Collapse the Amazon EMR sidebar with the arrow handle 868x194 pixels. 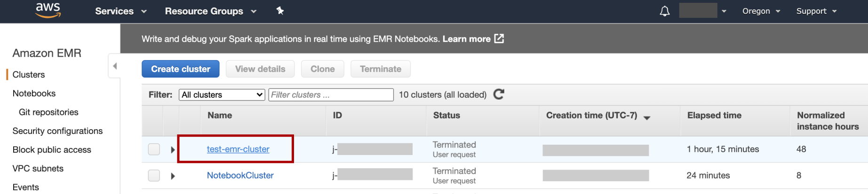click(x=114, y=66)
